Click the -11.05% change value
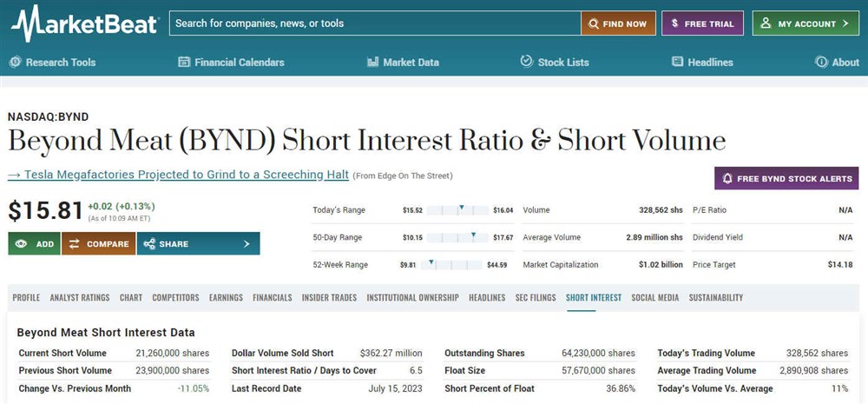This screenshot has width=868, height=404. pos(194,388)
